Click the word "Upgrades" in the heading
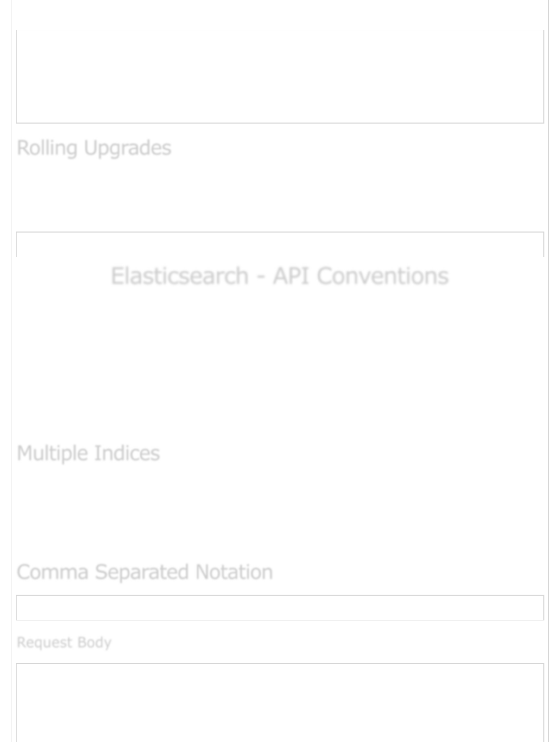Screen dimensions: 560x742 [128, 148]
